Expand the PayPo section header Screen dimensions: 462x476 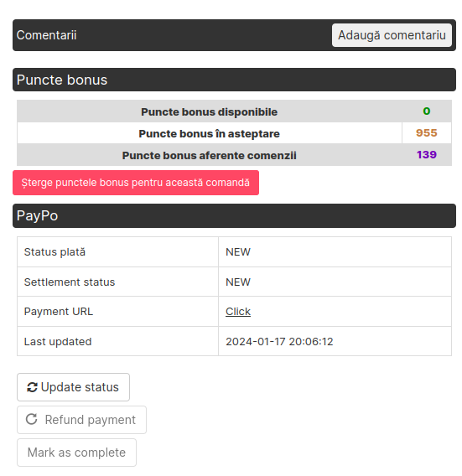click(234, 215)
